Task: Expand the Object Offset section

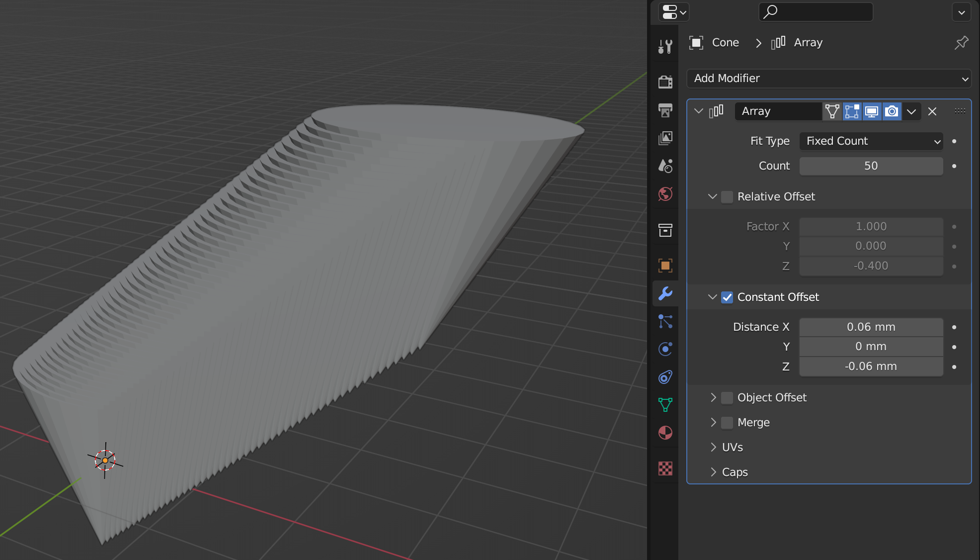Action: (713, 397)
